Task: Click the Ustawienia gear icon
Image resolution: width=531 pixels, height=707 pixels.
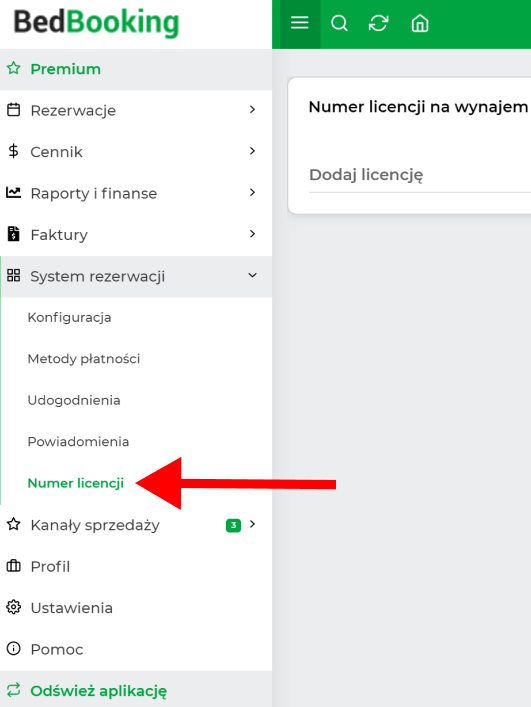Action: click(x=14, y=607)
